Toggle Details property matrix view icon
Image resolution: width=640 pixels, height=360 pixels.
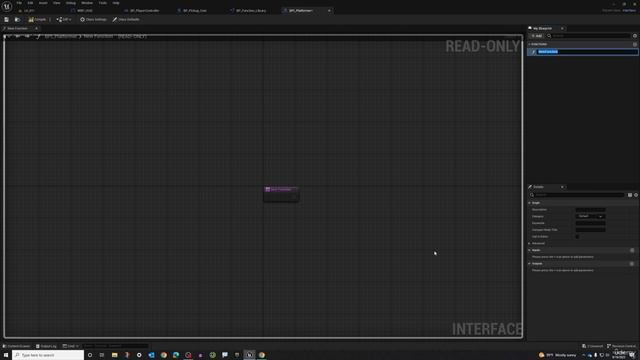click(630, 195)
